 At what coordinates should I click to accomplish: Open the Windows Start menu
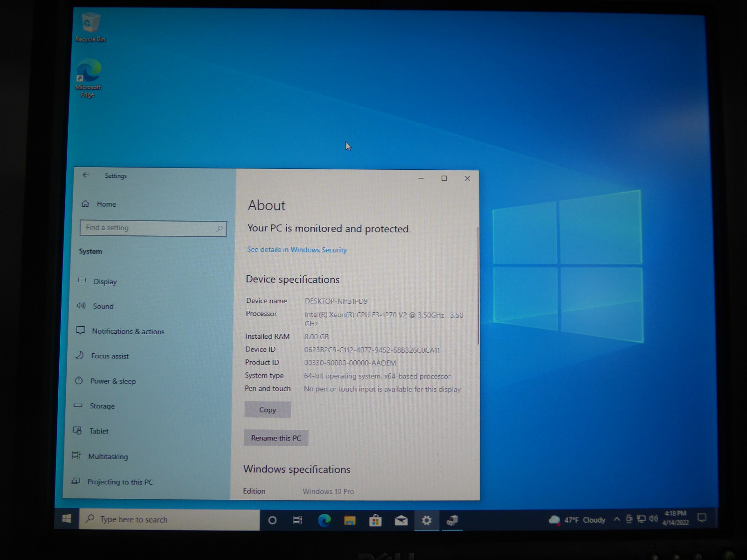click(66, 519)
